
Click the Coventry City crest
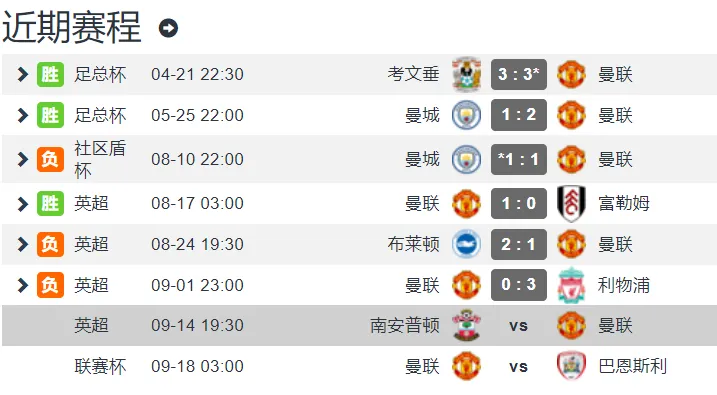(466, 74)
